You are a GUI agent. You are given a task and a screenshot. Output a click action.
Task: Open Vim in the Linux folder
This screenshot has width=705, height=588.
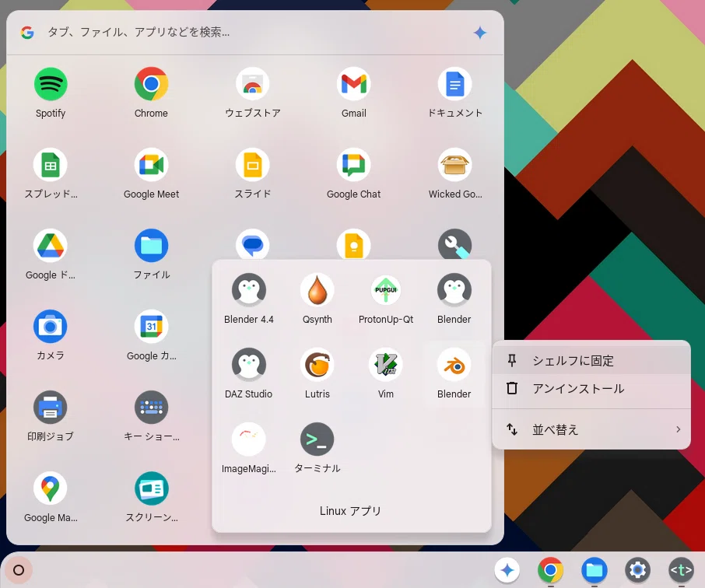coord(386,365)
